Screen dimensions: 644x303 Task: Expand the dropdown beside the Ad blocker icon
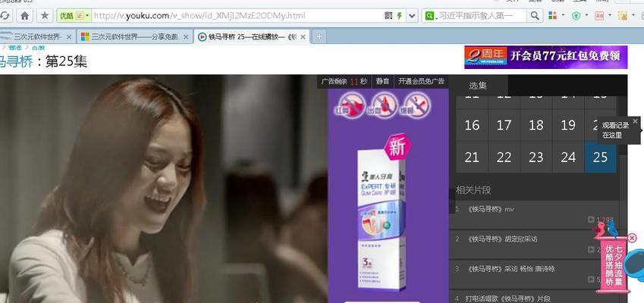[610, 16]
